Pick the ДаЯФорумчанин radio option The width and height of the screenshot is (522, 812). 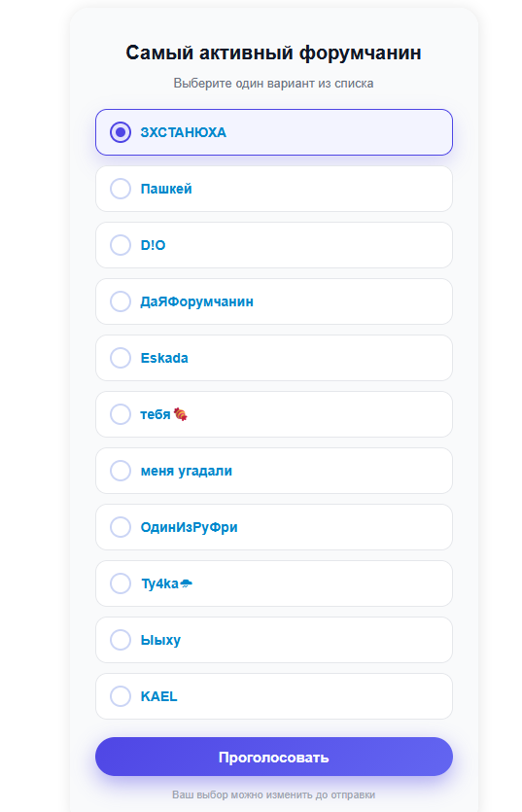tap(121, 301)
